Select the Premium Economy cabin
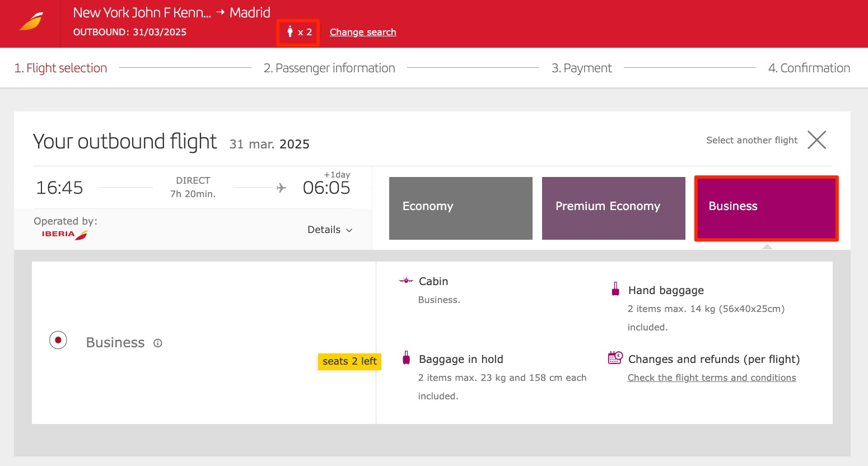Viewport: 868px width, 466px height. [x=613, y=207]
